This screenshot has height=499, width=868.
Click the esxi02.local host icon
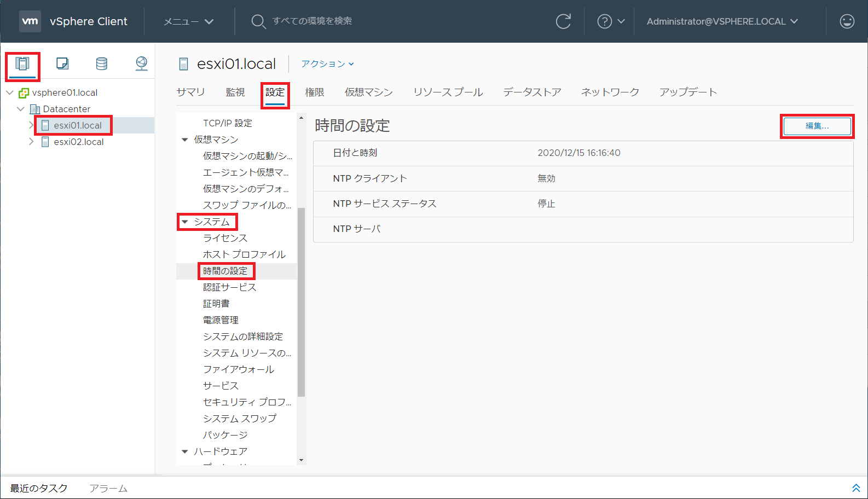[x=45, y=142]
